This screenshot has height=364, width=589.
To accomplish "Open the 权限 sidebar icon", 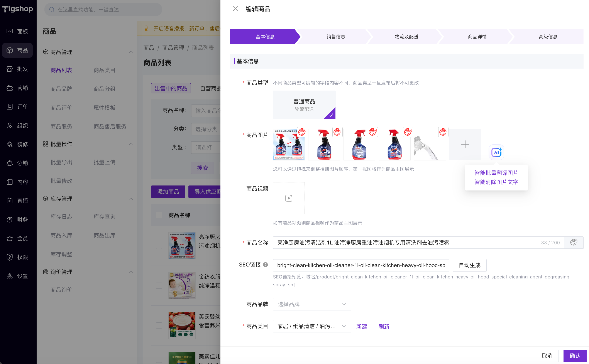I will coord(10,257).
